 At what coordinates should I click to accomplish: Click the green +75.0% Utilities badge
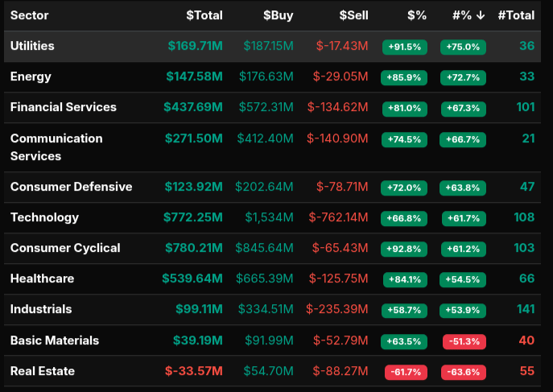pyautogui.click(x=463, y=47)
